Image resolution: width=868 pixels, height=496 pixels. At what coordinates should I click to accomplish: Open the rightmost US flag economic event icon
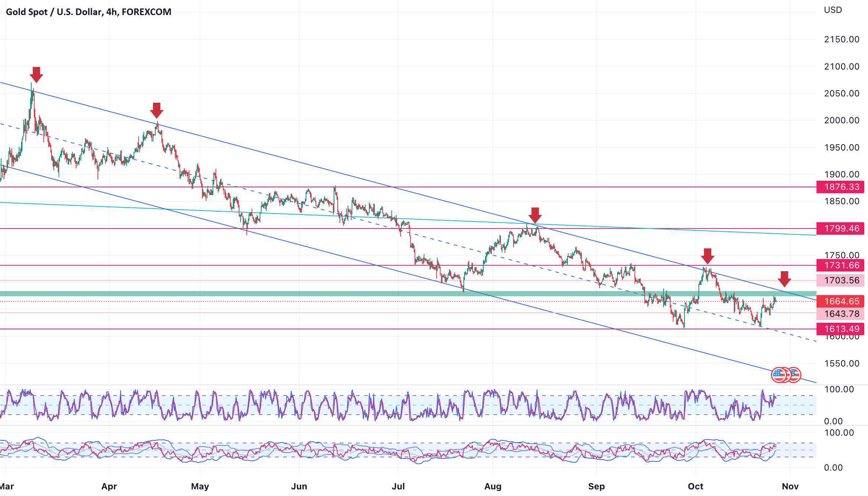795,375
